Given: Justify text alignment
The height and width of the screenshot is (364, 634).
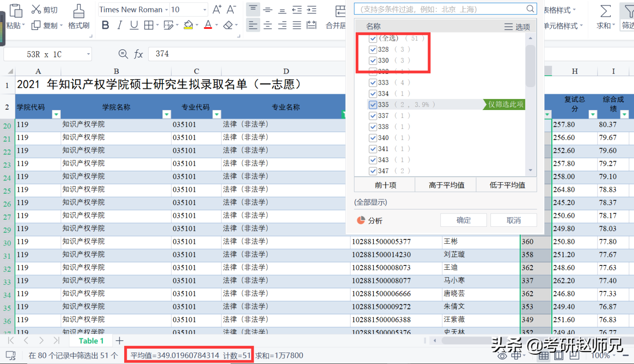Looking at the screenshot, I should point(297,25).
